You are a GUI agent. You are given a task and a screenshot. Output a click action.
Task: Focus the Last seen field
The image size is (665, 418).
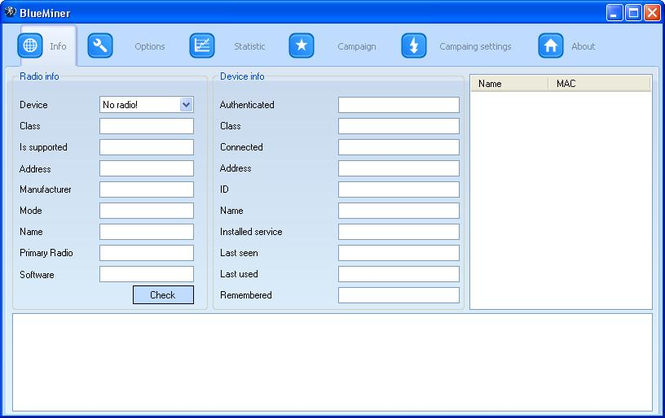coord(399,253)
